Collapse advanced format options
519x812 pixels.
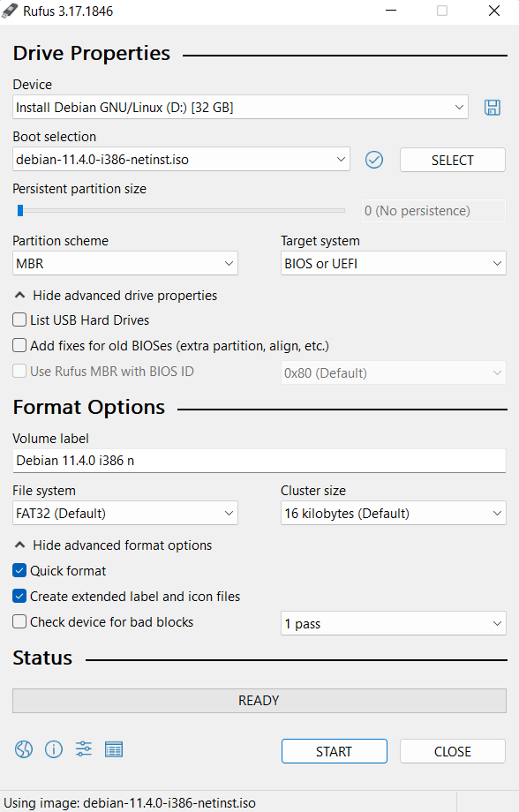[113, 545]
